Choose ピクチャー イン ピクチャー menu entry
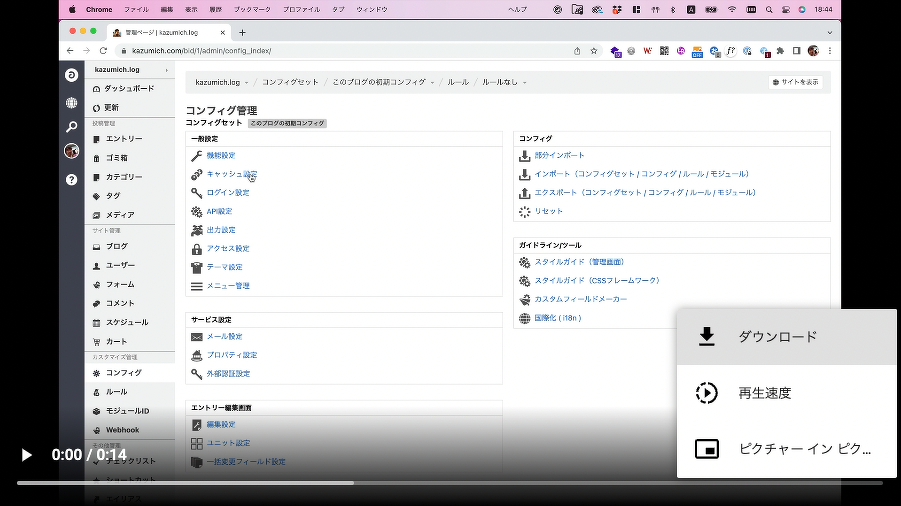Viewport: 901px width, 506px height. [x=787, y=449]
